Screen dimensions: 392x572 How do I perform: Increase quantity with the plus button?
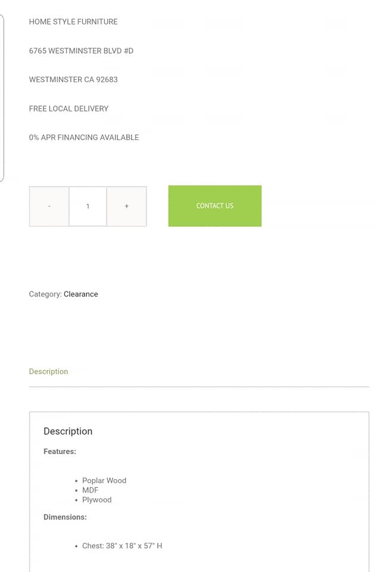[x=126, y=206]
